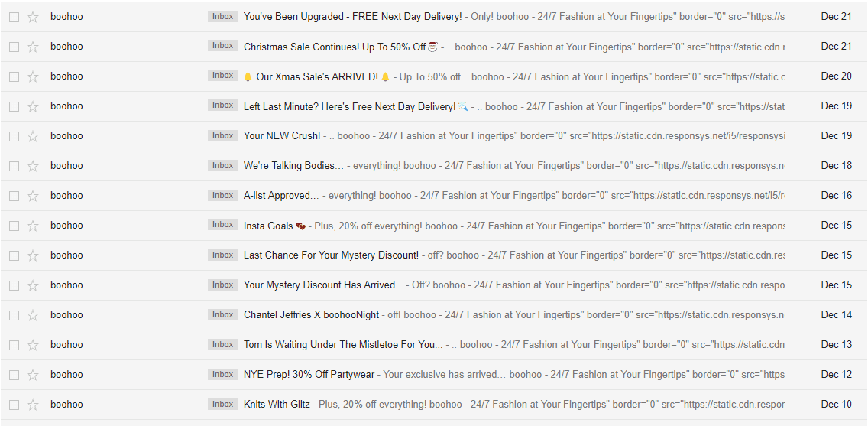The height and width of the screenshot is (426, 868).
Task: Open 'Your Mystery Discount Has Arrived...' email
Action: point(322,285)
